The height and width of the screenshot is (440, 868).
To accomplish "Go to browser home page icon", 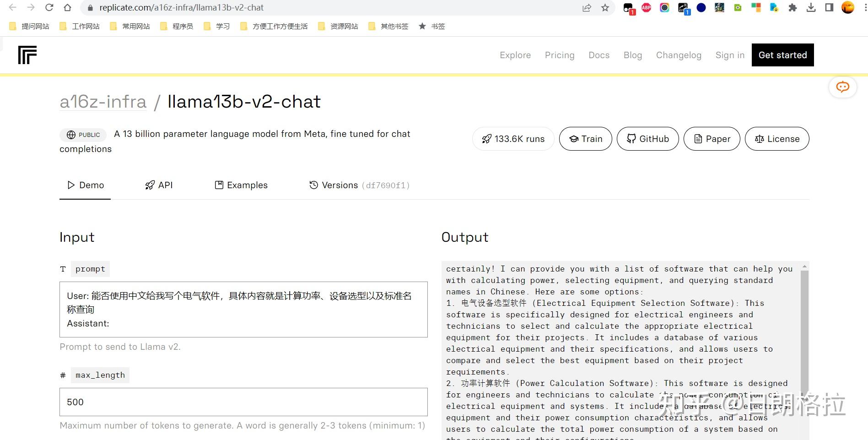I will click(67, 7).
